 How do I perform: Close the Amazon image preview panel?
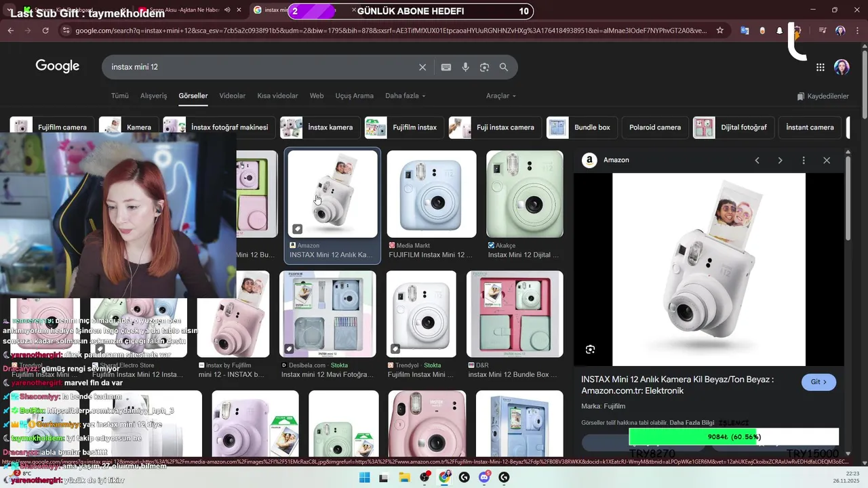[827, 161]
